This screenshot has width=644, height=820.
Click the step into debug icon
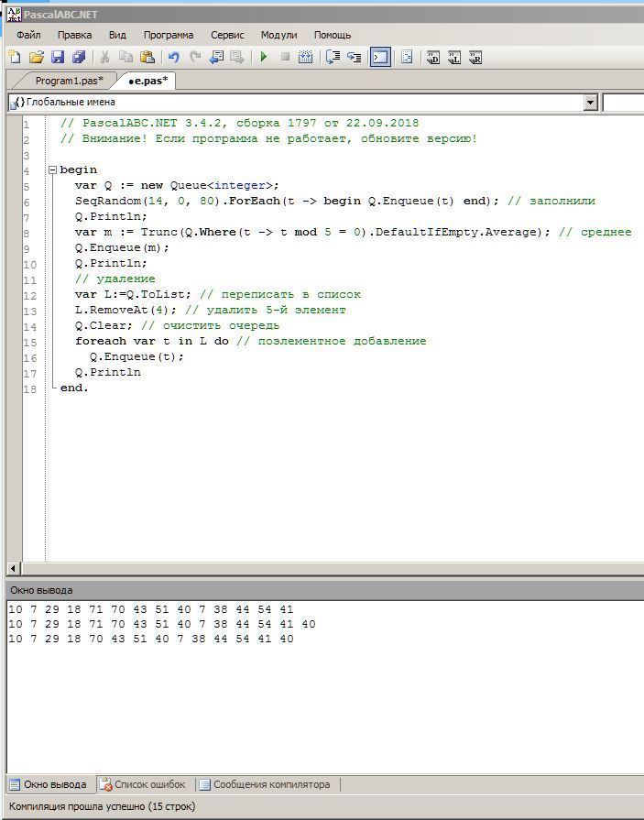click(355, 57)
